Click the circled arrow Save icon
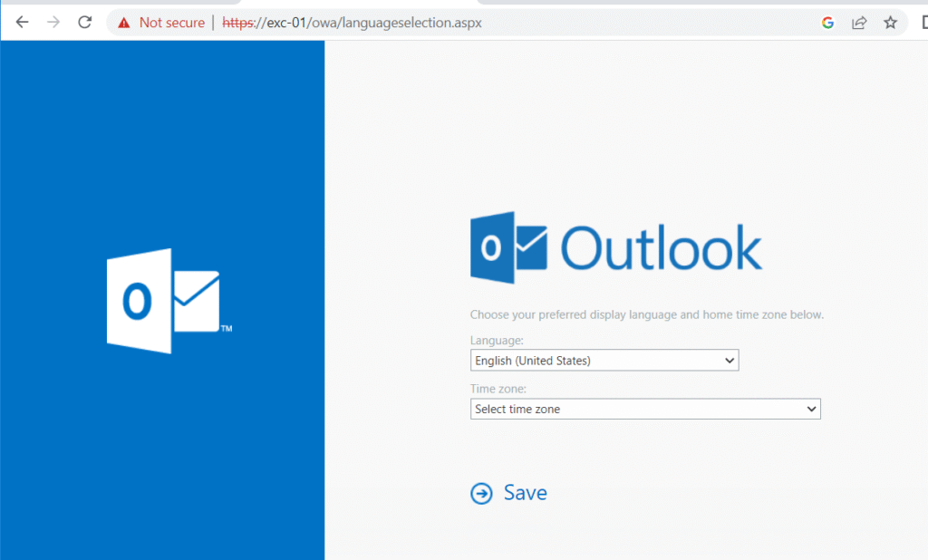This screenshot has width=928, height=560. (x=481, y=493)
